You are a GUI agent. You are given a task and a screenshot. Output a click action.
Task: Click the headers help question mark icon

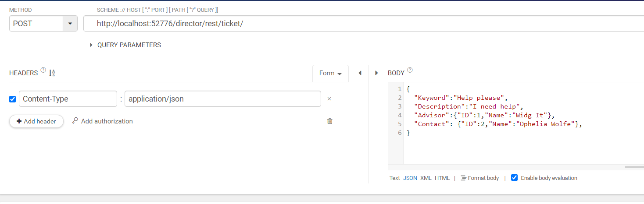click(x=43, y=70)
